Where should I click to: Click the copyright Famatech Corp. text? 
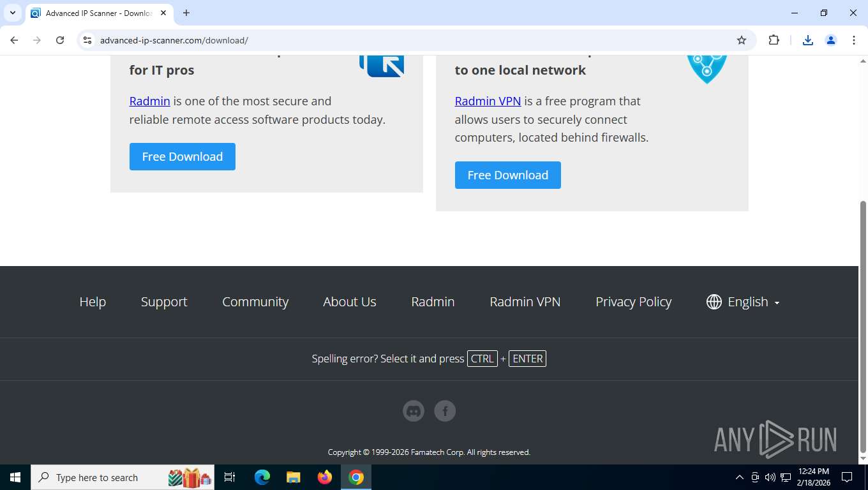point(429,452)
